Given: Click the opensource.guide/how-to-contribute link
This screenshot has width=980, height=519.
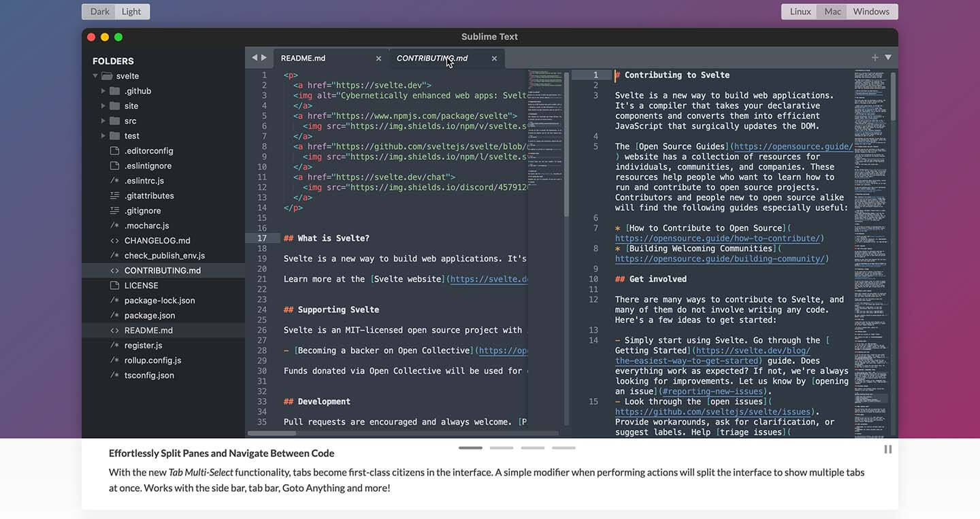Looking at the screenshot, I should point(717,239).
